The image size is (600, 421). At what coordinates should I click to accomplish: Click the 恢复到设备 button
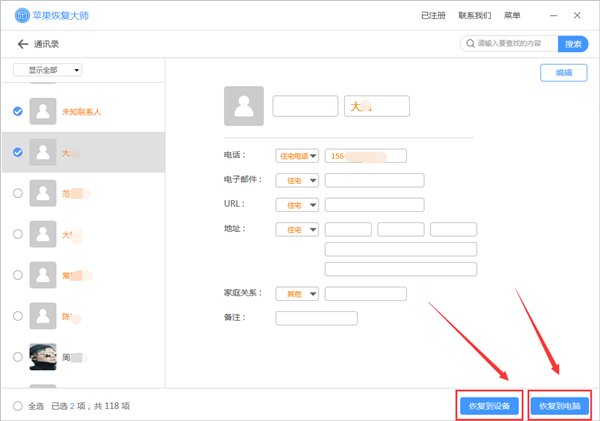489,406
